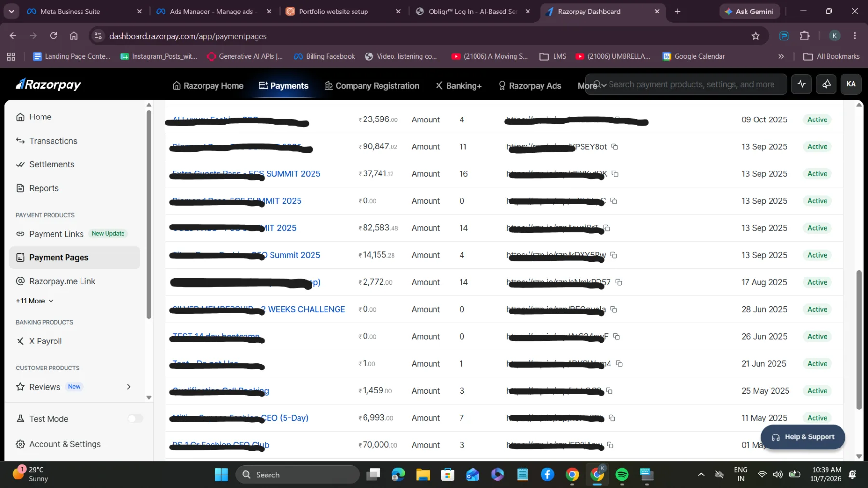Image resolution: width=868 pixels, height=488 pixels.
Task: Click the 17 Aug 2025 date cell
Action: (x=764, y=282)
